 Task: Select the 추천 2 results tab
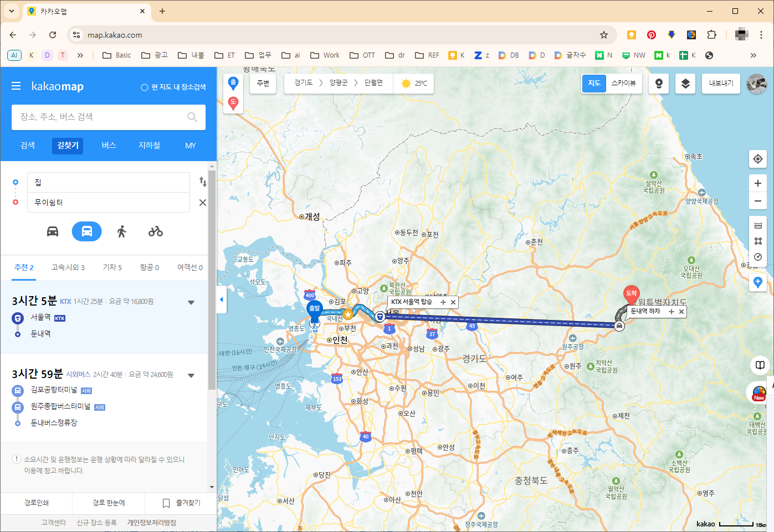[24, 267]
